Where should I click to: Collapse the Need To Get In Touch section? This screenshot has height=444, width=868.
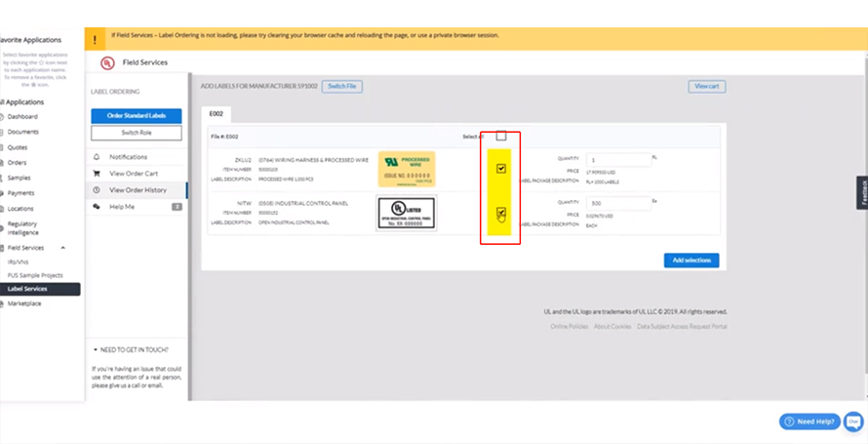96,350
